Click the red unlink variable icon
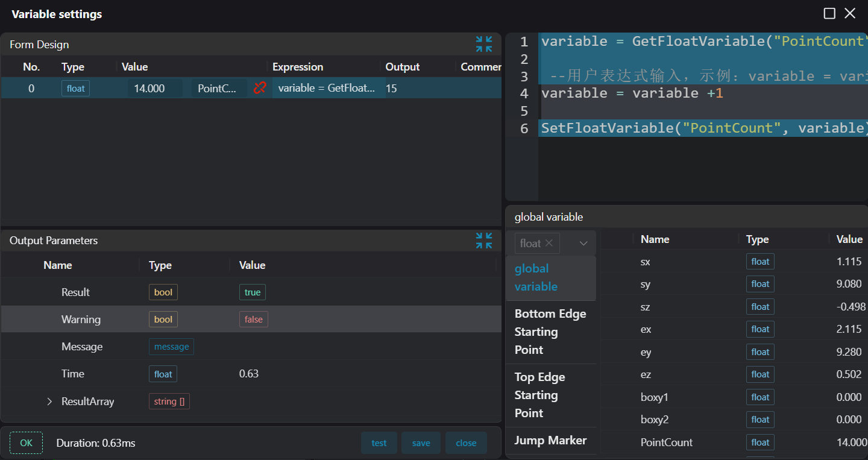Screen dimensions: 868x460 click(x=260, y=88)
